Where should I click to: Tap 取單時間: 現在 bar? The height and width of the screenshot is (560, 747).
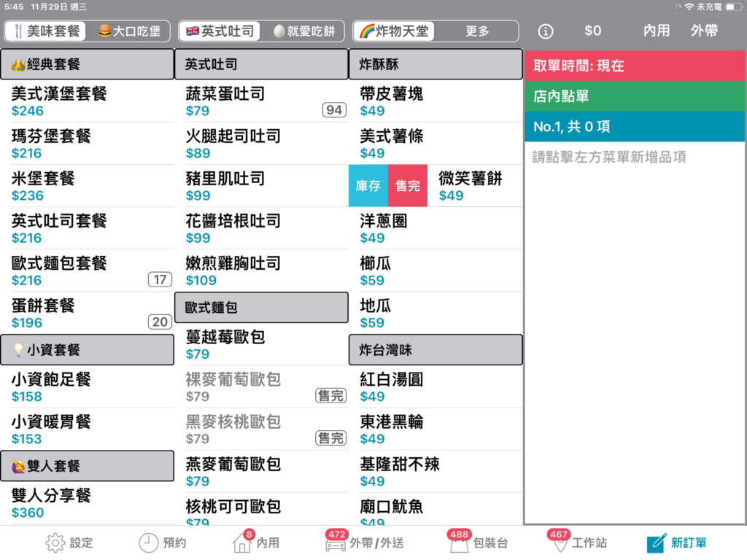[x=635, y=66]
